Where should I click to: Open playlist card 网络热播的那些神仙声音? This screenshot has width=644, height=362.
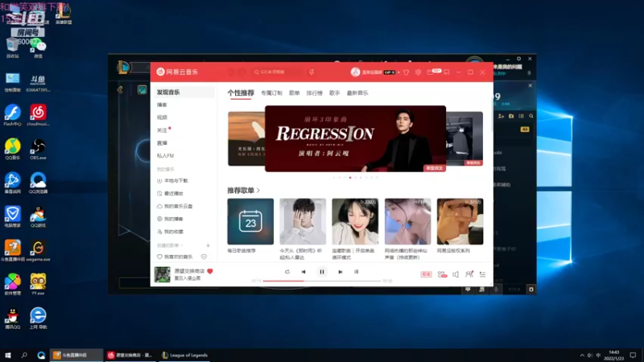click(407, 222)
